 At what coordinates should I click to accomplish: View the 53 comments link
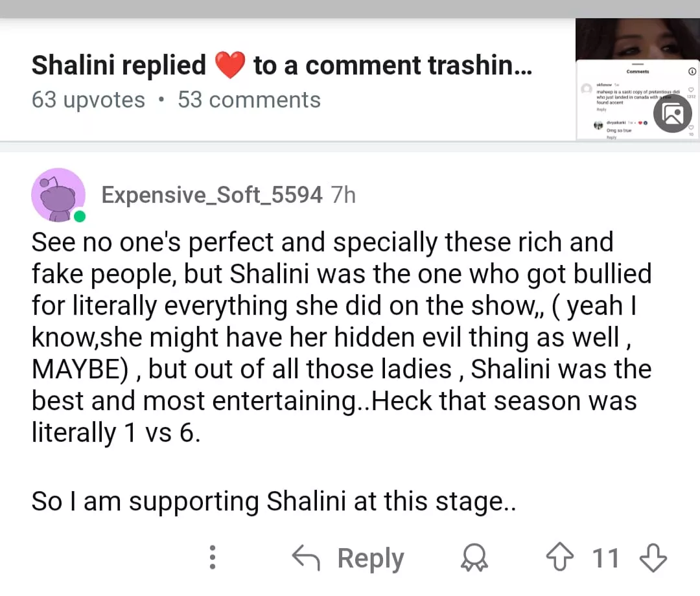tap(249, 100)
